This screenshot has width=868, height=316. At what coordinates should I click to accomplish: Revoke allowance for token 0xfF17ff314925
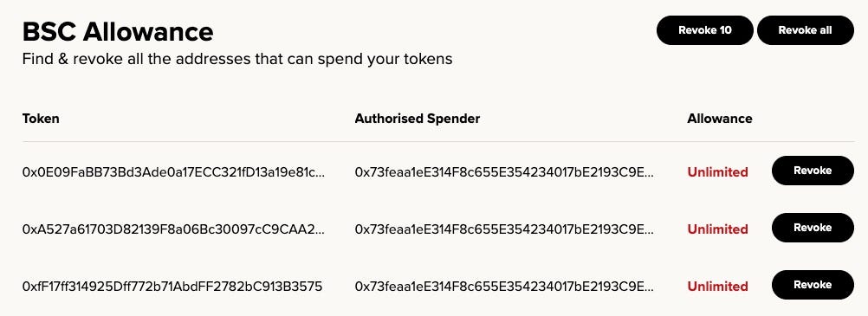click(813, 285)
